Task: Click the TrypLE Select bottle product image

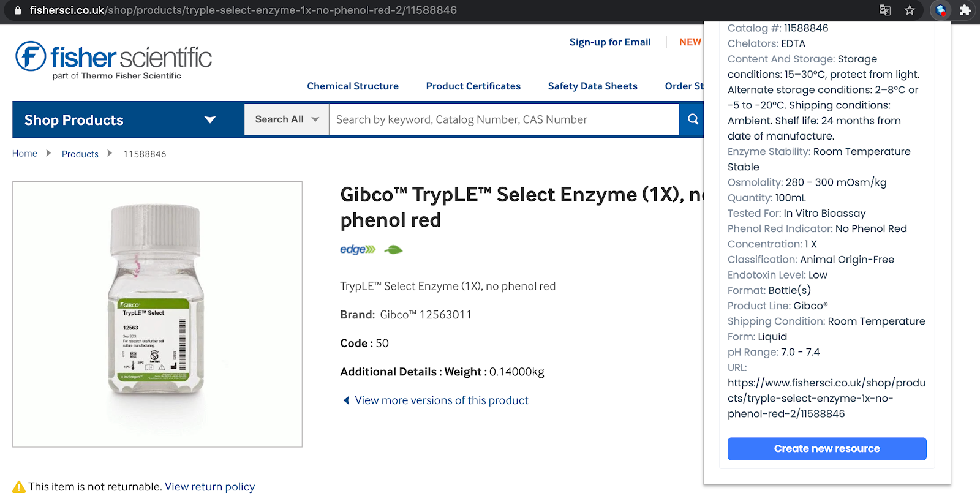Action: point(157,313)
